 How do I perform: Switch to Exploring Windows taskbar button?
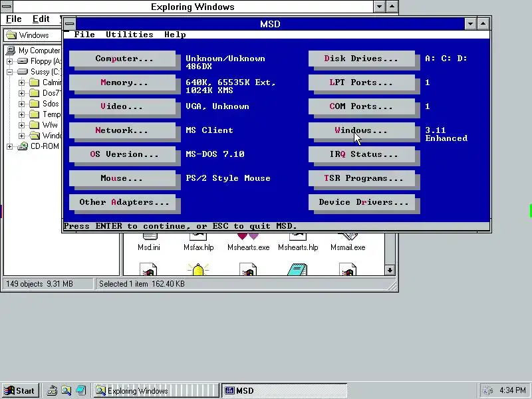pos(156,390)
